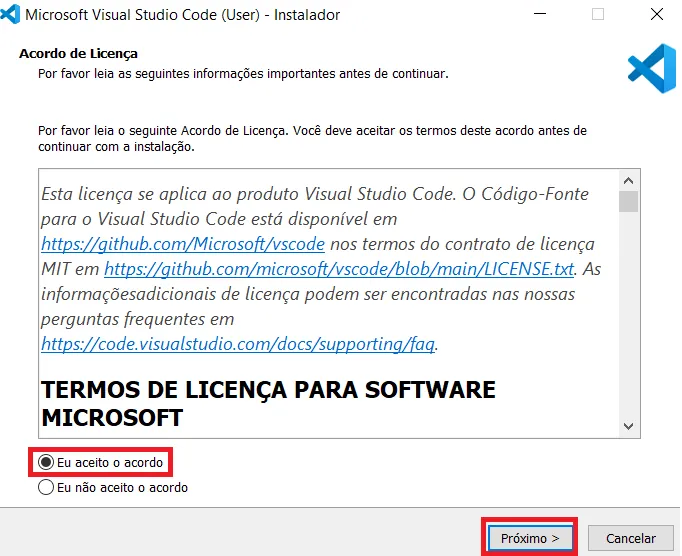Click 'TERMOS DE LICENÇA PARA SOFTWARE' heading

(x=268, y=389)
